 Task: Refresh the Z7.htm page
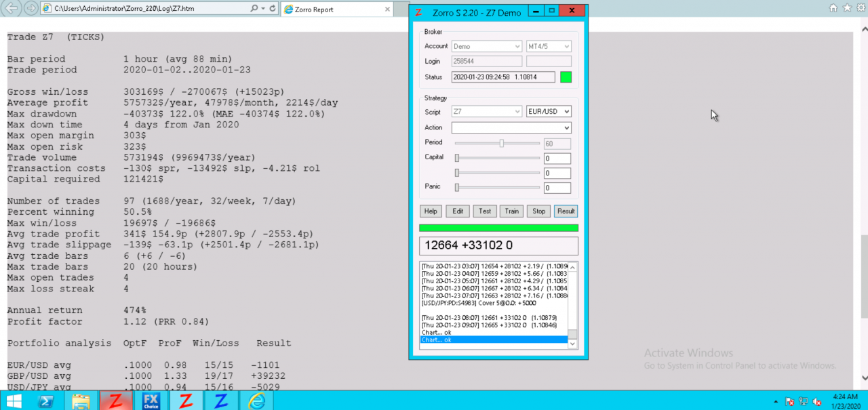tap(273, 9)
